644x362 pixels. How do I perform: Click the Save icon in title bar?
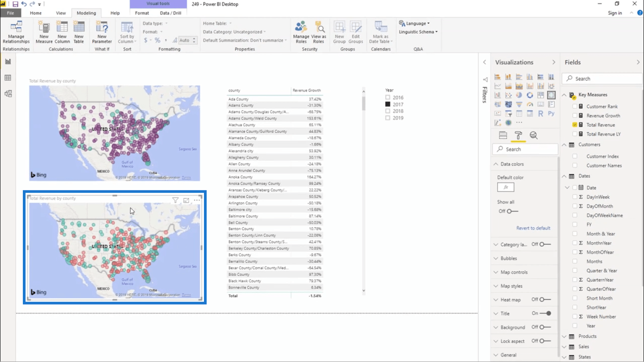[x=15, y=4]
